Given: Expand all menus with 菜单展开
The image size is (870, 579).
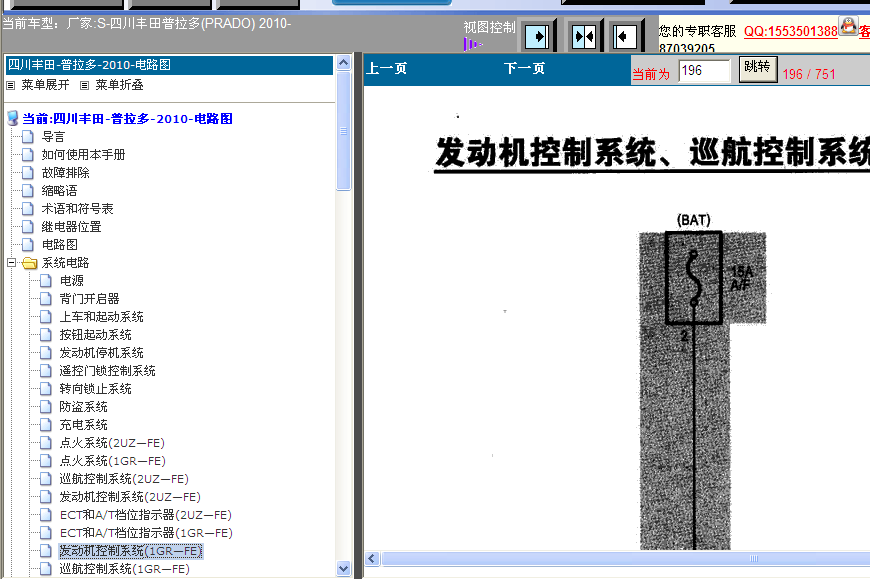Looking at the screenshot, I should (x=45, y=85).
